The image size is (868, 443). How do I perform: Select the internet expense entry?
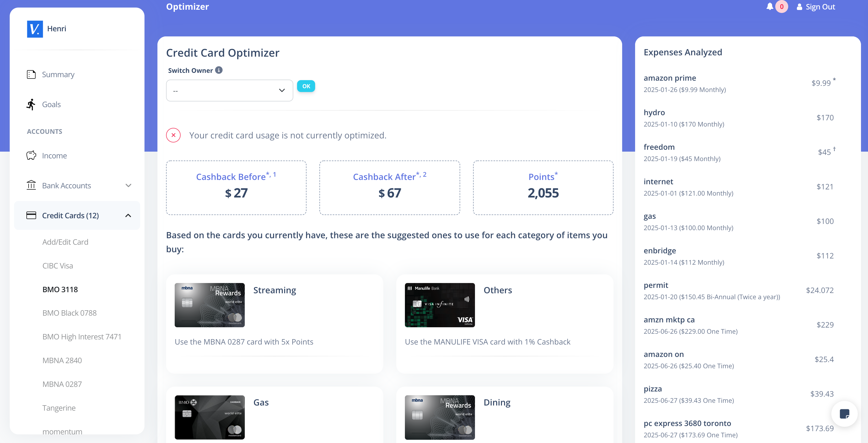(739, 187)
